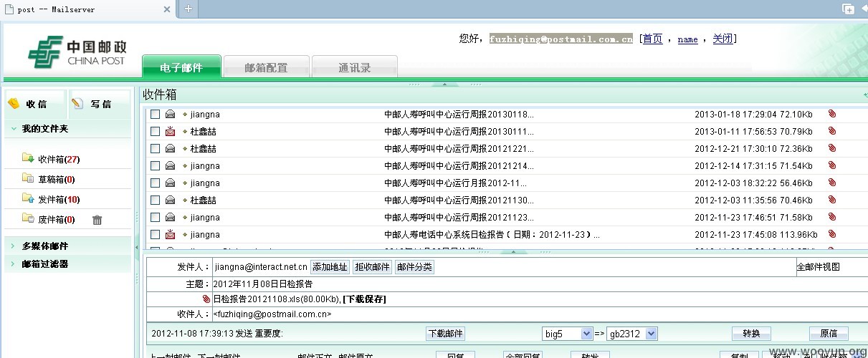Click the 原信 original message button
Screen dimensions: 868x358
pyautogui.click(x=829, y=334)
